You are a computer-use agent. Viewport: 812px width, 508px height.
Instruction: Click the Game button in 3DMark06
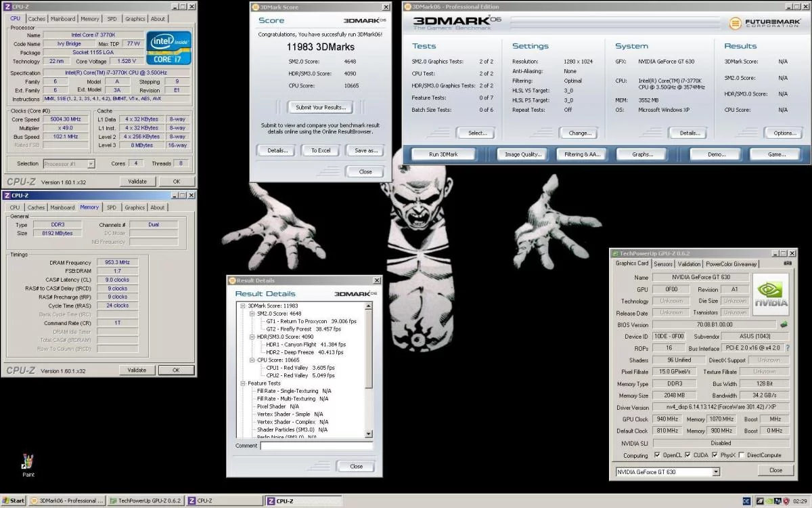776,154
